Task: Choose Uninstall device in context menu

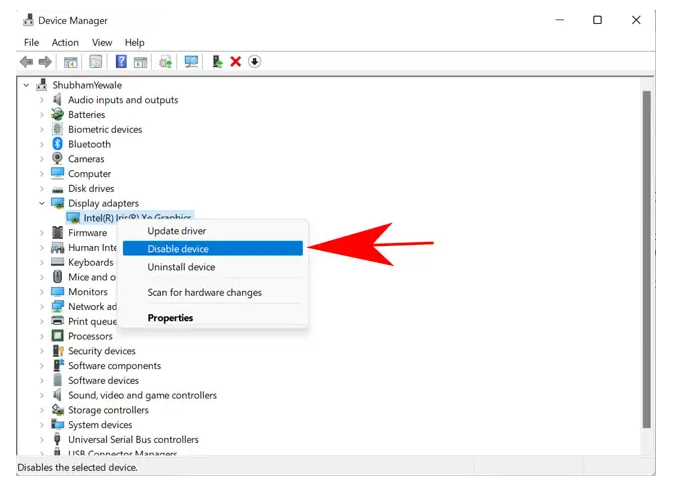Action: click(213, 267)
